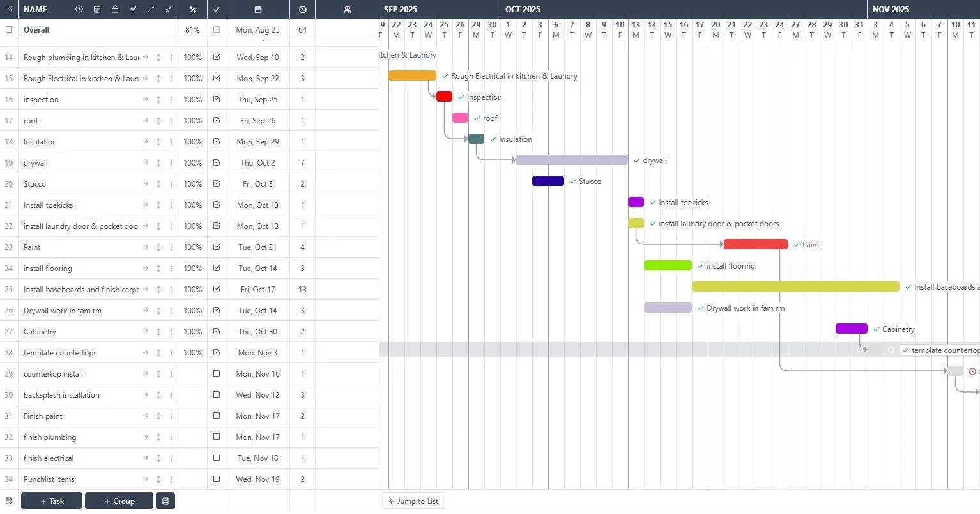The width and height of the screenshot is (980, 514).
Task: Open three-dot menu on finish electrical row
Action: pos(171,458)
